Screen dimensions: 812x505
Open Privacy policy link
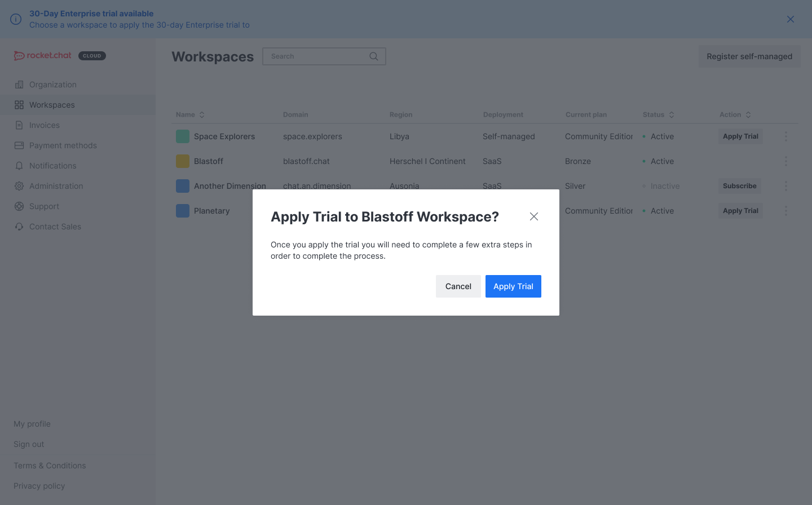[x=39, y=486]
